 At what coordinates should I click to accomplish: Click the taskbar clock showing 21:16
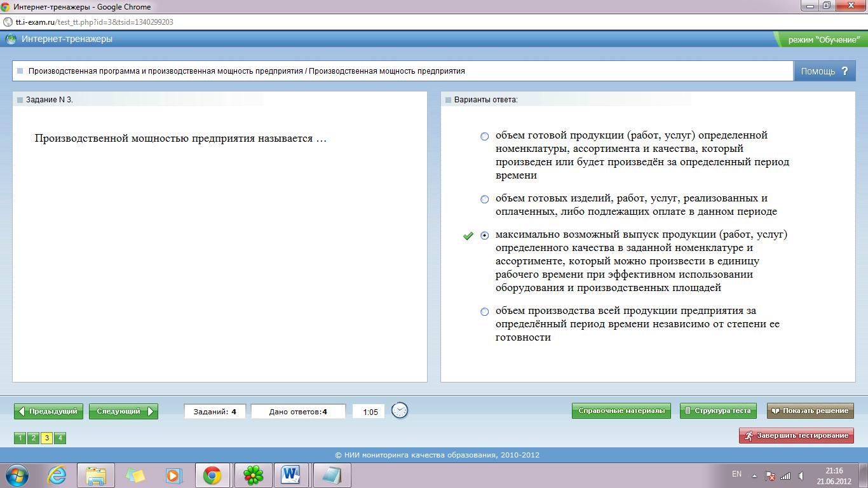[834, 475]
